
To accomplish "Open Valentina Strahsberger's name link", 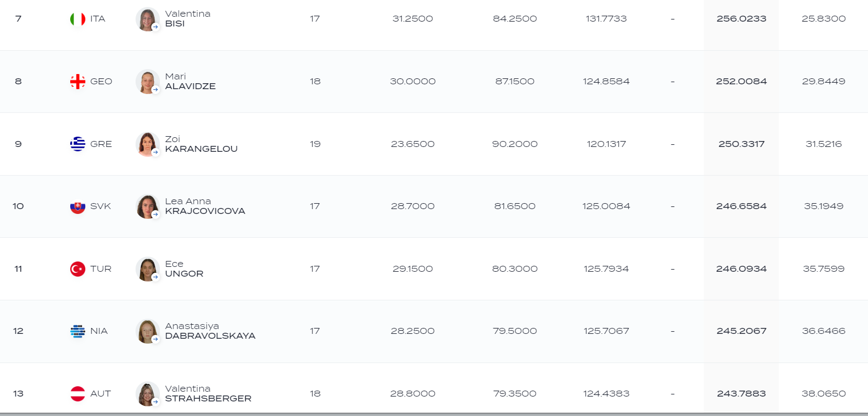I will (x=208, y=394).
